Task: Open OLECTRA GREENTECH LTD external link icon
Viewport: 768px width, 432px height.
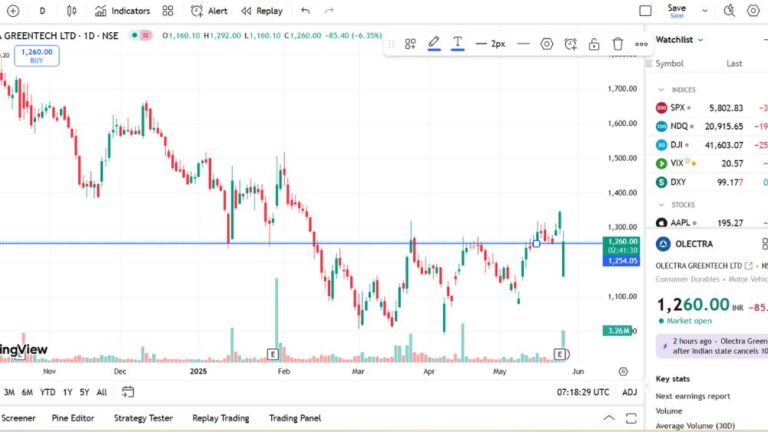Action: (x=748, y=266)
